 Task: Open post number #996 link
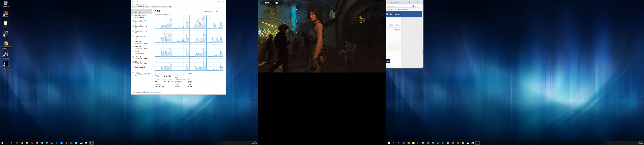pos(399,30)
